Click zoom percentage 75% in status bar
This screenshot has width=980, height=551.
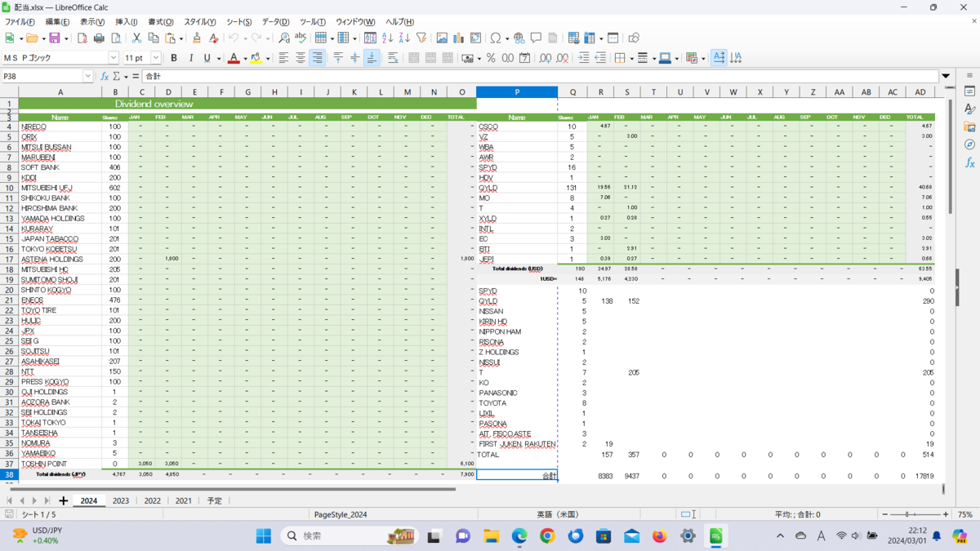click(x=964, y=514)
